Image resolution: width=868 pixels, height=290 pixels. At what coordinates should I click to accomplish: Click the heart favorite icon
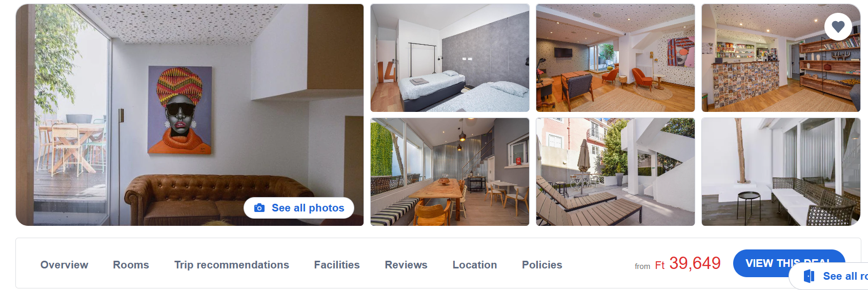pos(838,27)
